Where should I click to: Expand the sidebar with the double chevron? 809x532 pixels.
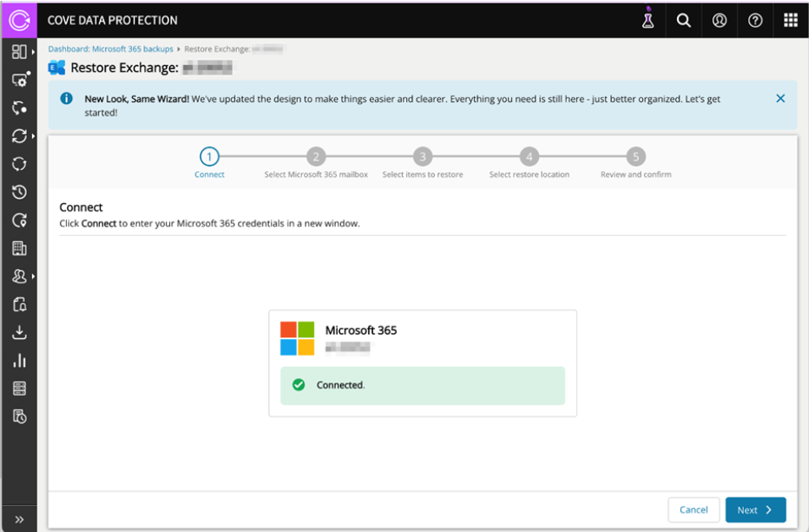click(19, 519)
